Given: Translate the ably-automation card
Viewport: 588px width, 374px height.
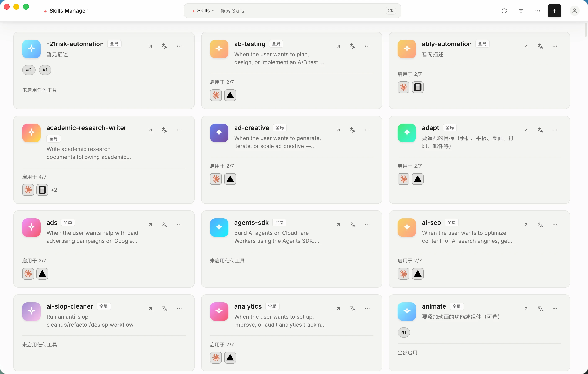Looking at the screenshot, I should tap(540, 46).
